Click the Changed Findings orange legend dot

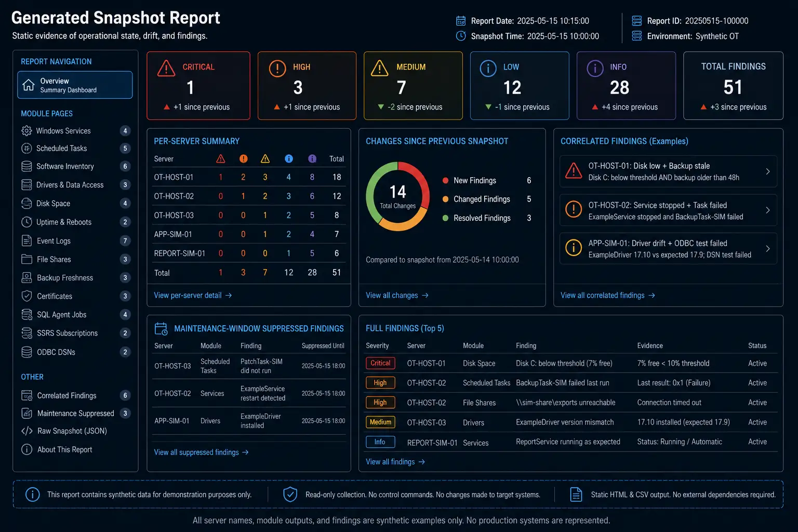pos(445,199)
